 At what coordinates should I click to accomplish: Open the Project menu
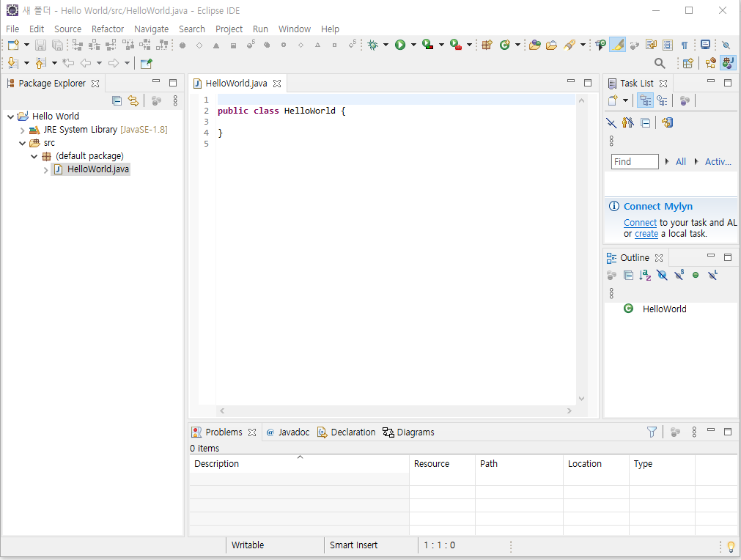(x=229, y=29)
